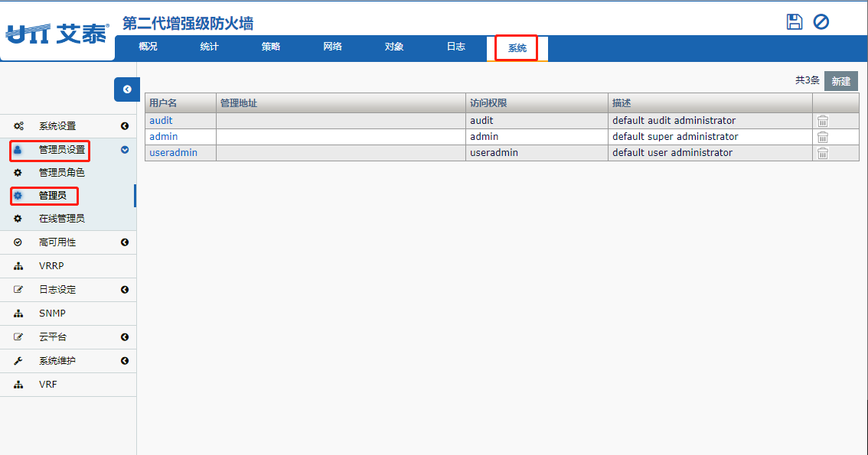Click the 艾泰 UTT logo
This screenshot has width=868, height=455.
pyautogui.click(x=57, y=34)
